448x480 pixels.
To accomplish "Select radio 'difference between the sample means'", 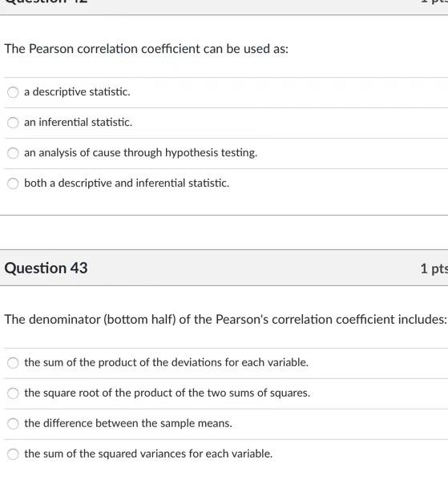I will coord(13,424).
